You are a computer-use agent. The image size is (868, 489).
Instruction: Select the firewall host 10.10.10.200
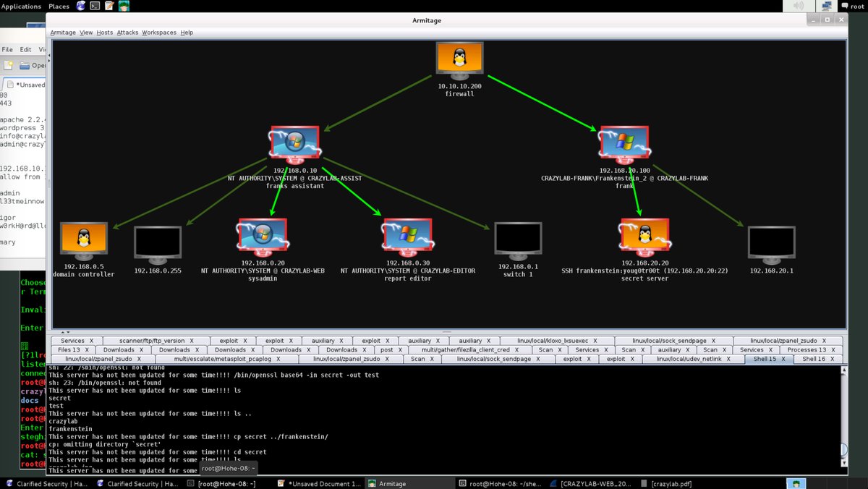[459, 61]
